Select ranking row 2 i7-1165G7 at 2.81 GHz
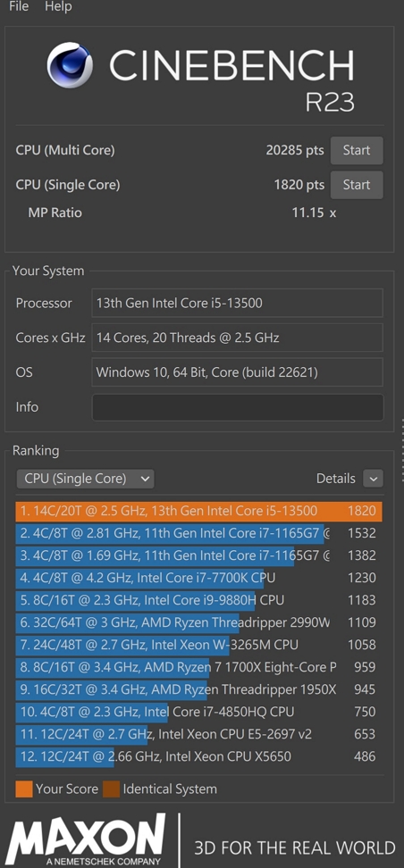This screenshot has height=868, width=404. [199, 534]
